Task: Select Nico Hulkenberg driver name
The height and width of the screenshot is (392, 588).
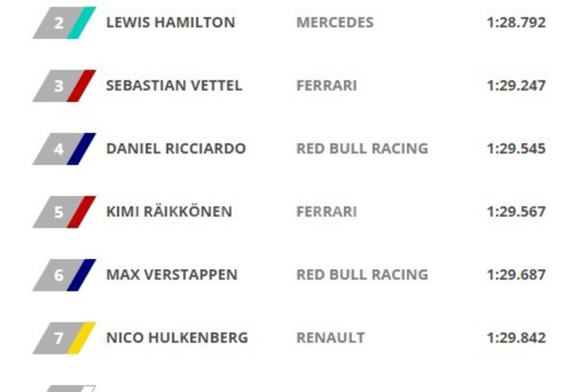Action: (x=177, y=338)
